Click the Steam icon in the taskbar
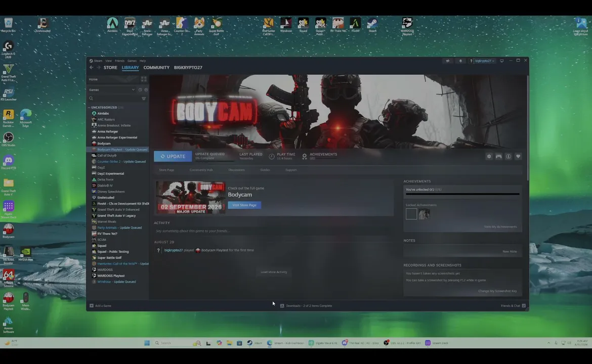 [x=249, y=343]
